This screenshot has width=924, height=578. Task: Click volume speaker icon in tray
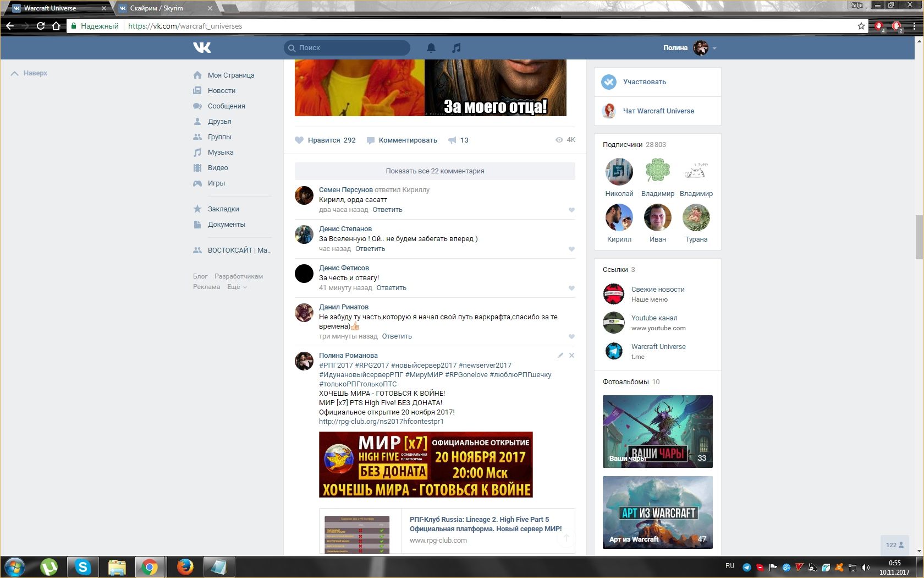click(x=866, y=567)
